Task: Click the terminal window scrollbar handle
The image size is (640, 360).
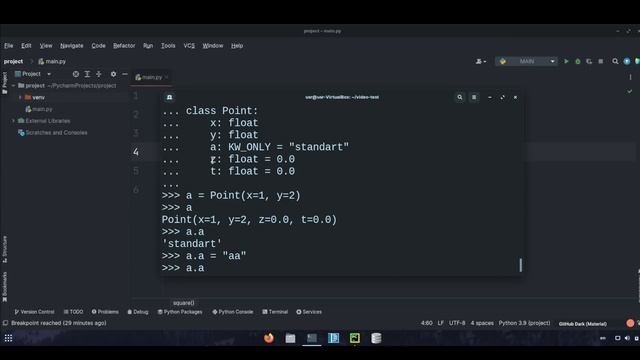Action: (x=520, y=265)
